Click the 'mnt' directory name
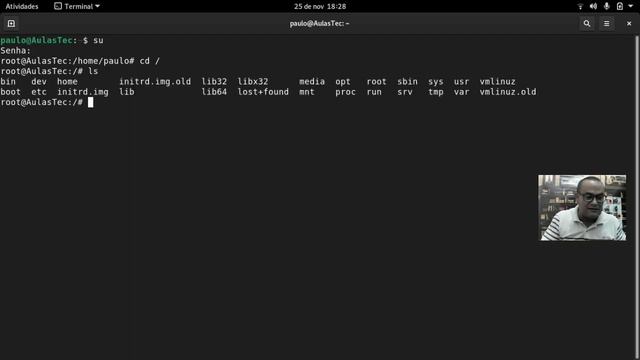The image size is (640, 360). tap(307, 92)
